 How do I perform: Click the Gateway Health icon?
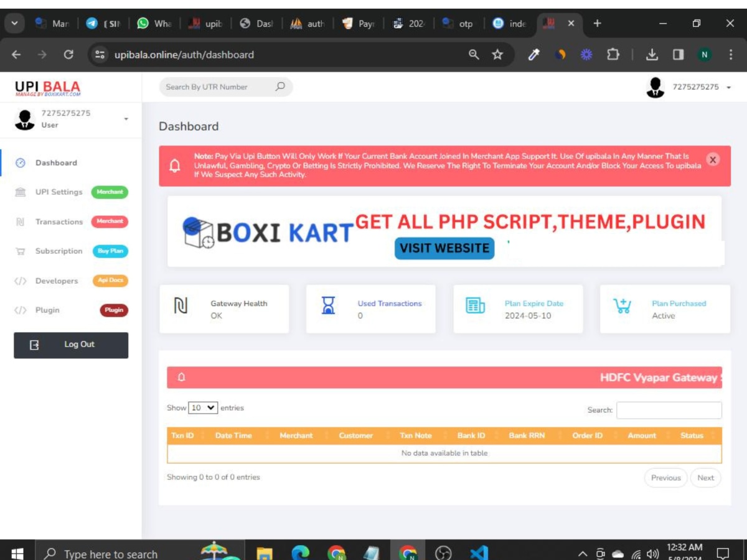(x=181, y=306)
